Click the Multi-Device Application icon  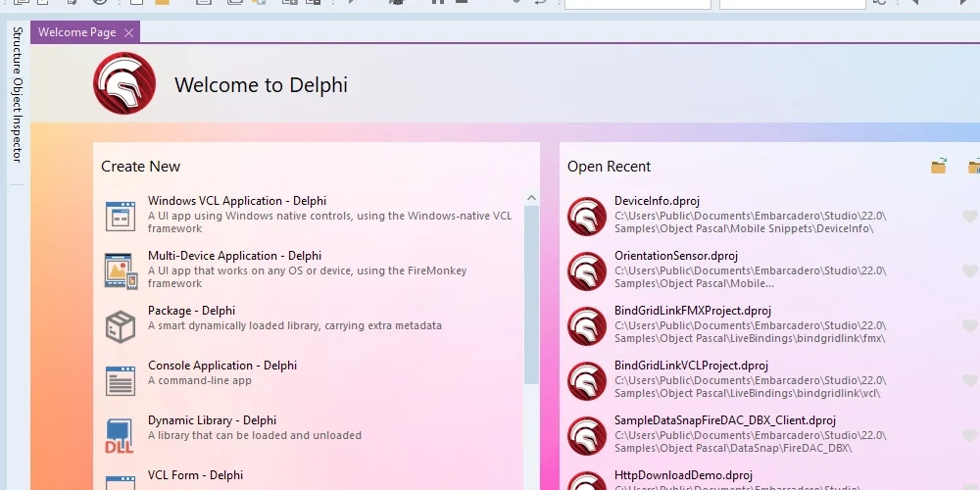click(x=121, y=270)
